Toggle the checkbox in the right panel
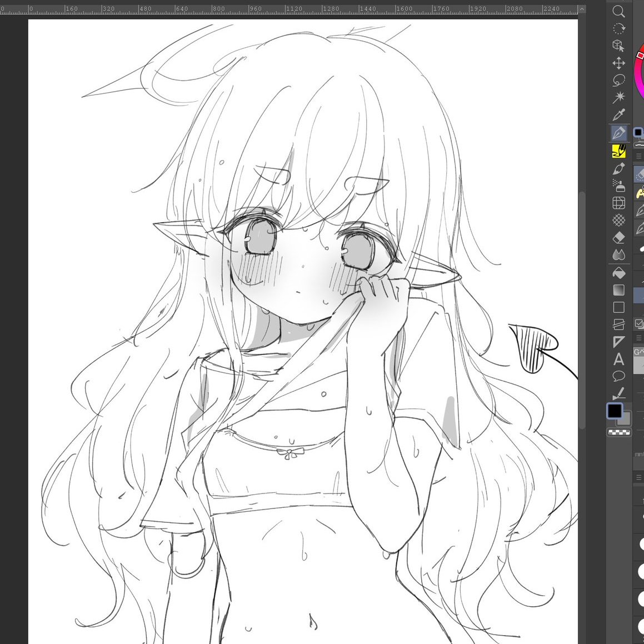644x644 pixels. (x=638, y=323)
